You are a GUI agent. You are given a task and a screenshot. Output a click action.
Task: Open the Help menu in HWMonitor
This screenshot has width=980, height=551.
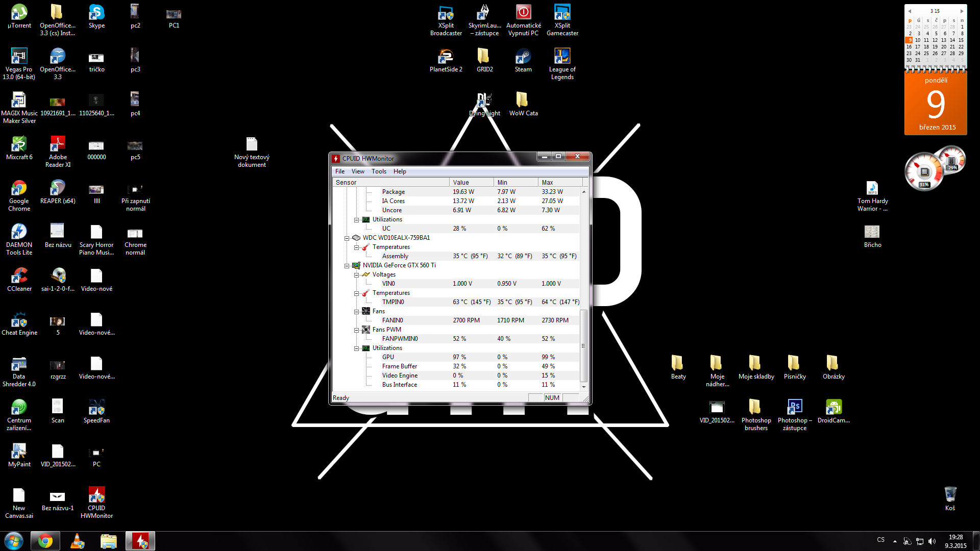coord(400,171)
